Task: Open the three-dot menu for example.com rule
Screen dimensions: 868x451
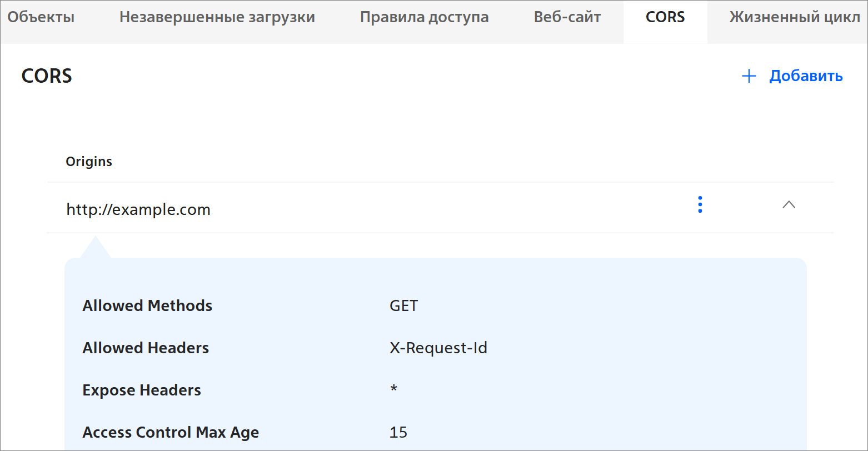Action: click(x=700, y=204)
